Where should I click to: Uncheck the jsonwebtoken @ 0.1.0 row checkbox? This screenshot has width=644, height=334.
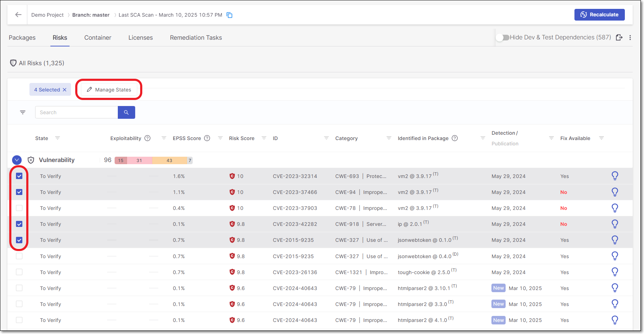tap(19, 240)
